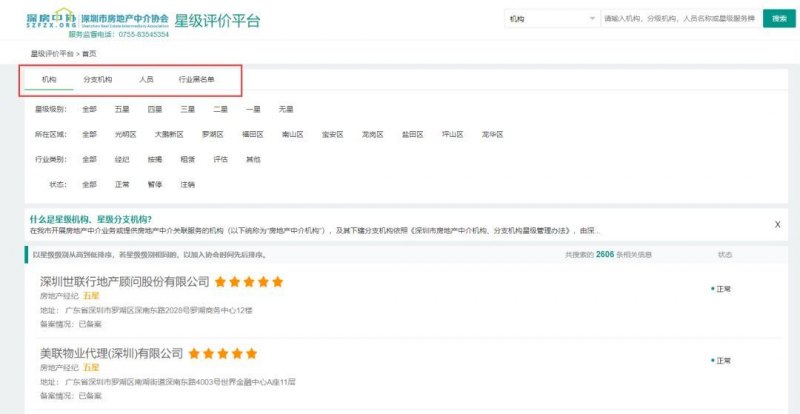Open 深圳世联行地产顾问股份有限公司 listing title
This screenshot has width=800, height=414.
tap(124, 282)
